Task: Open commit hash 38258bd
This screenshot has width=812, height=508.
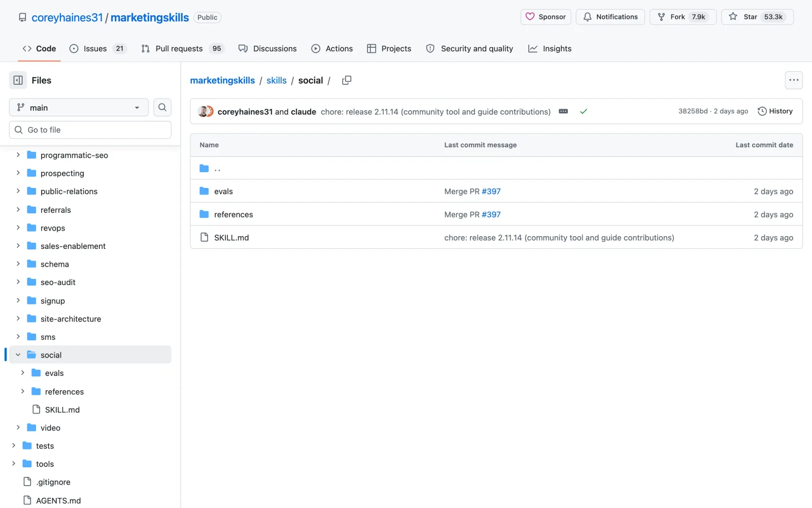Action: point(693,111)
